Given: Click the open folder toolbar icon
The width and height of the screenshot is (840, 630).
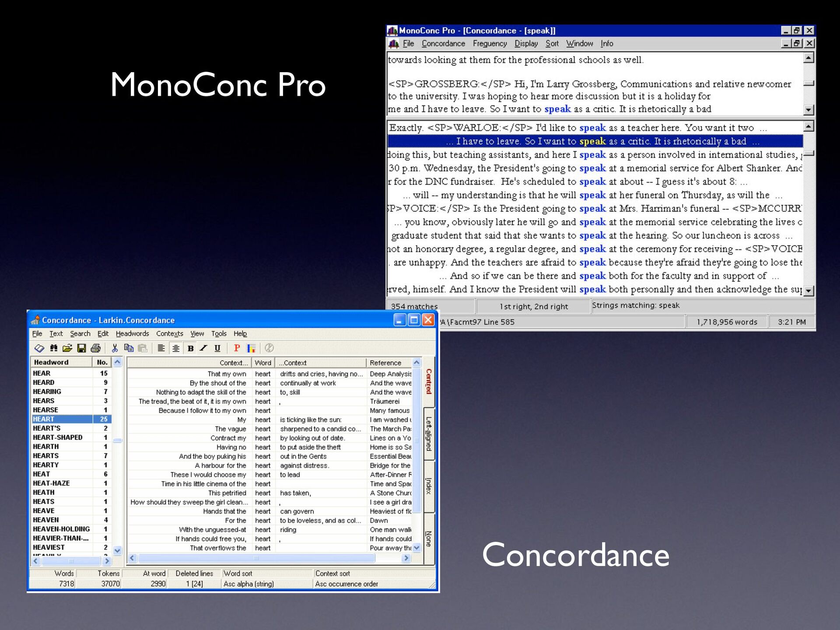Looking at the screenshot, I should point(67,348).
